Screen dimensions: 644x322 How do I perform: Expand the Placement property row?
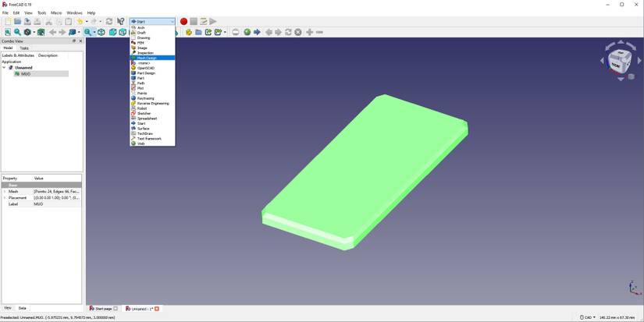(5, 198)
